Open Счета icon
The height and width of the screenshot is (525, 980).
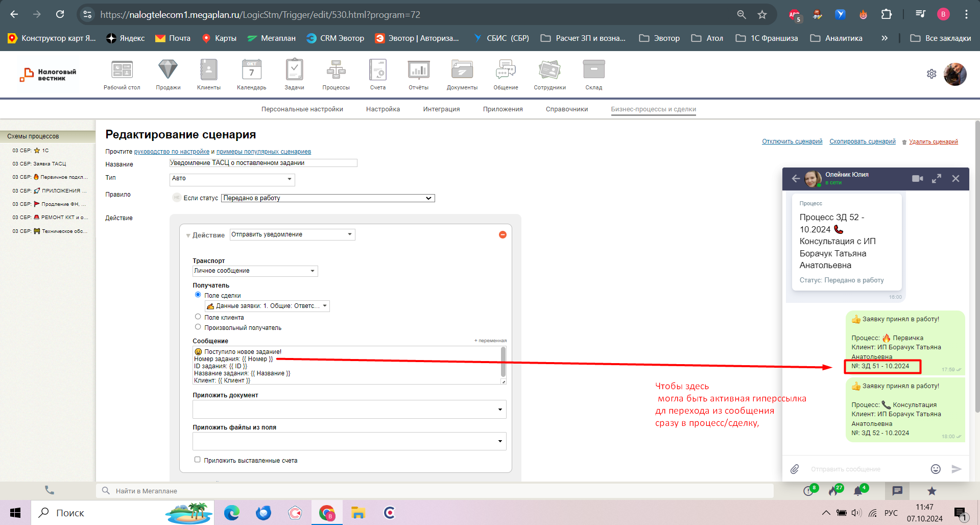378,70
